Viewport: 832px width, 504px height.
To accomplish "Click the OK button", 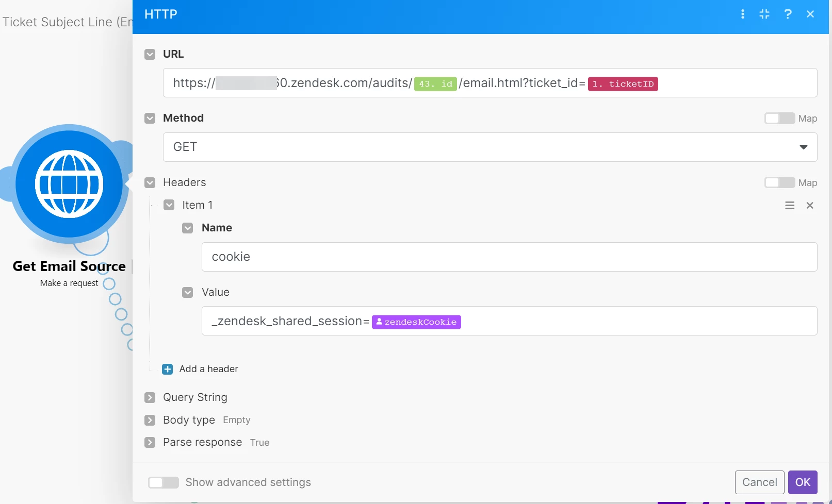I will [803, 482].
